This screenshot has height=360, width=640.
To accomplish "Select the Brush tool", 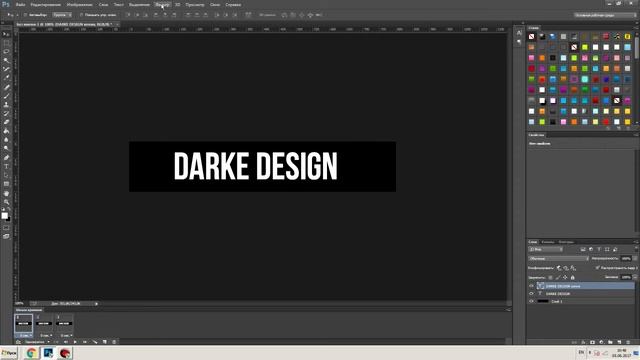I will pos(6,96).
